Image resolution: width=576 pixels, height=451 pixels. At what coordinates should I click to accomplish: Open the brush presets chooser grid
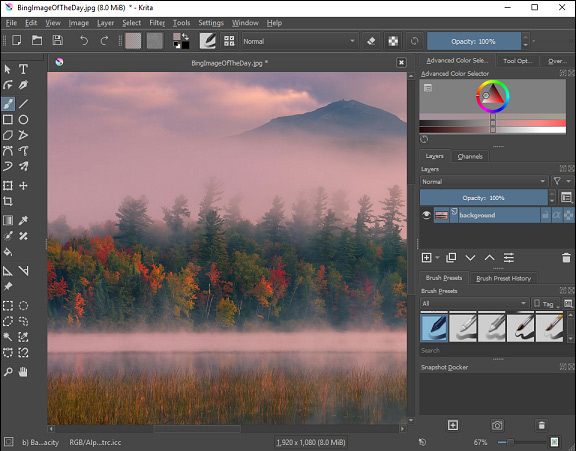[x=229, y=41]
